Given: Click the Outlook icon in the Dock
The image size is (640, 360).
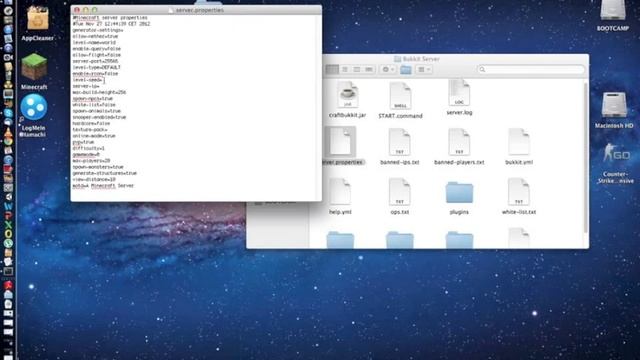Looking at the screenshot, I should click(8, 234).
